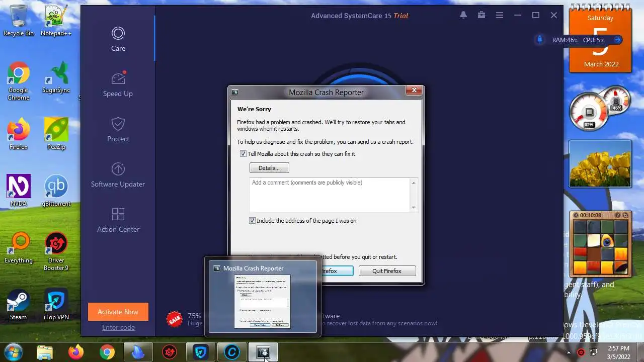The width and height of the screenshot is (644, 362).
Task: Open the Speed Up section
Action: point(118,84)
